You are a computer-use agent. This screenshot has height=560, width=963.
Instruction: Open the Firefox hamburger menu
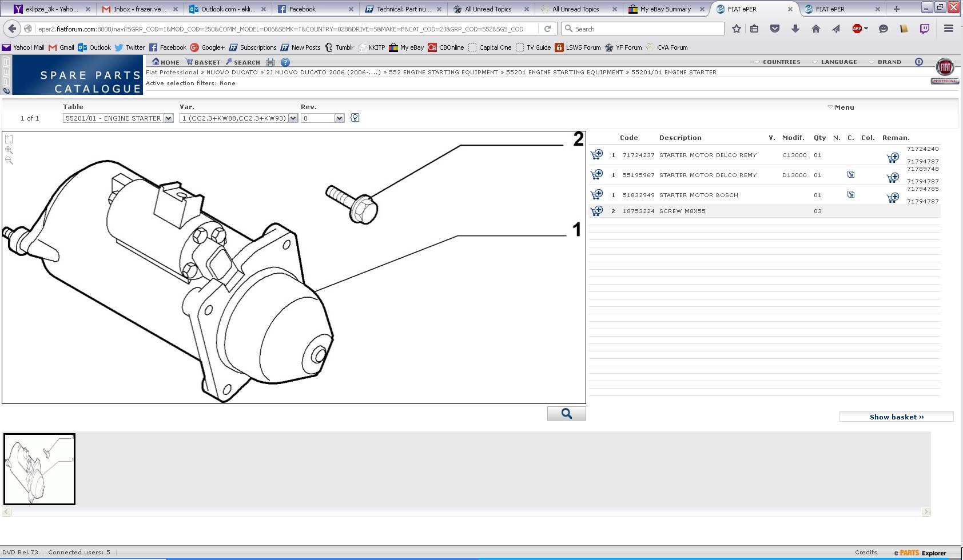pos(948,29)
